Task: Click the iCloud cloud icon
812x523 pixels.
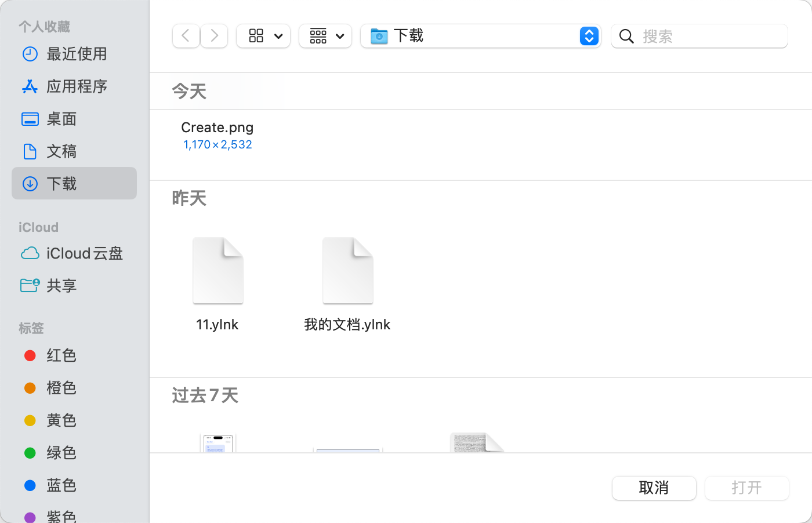Action: (30, 253)
